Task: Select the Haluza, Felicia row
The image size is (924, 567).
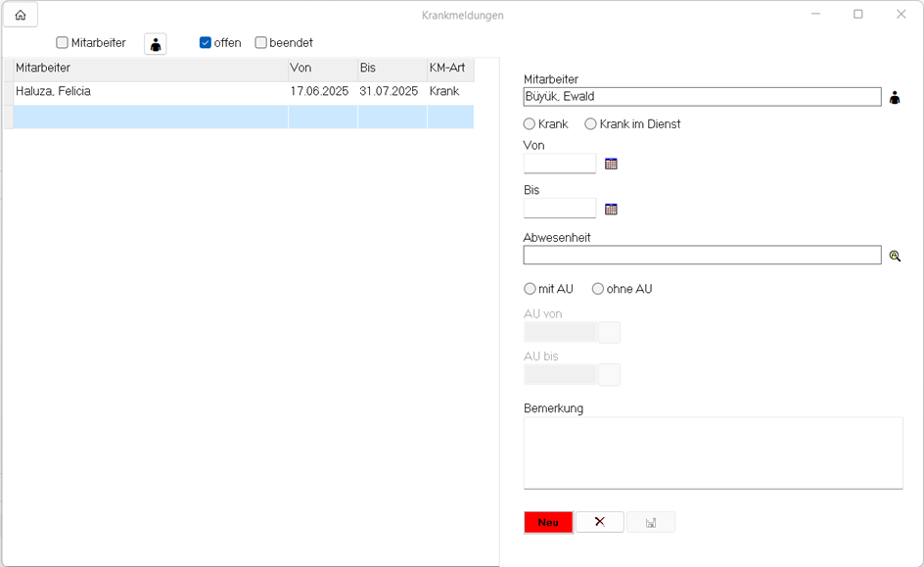Action: click(x=147, y=92)
